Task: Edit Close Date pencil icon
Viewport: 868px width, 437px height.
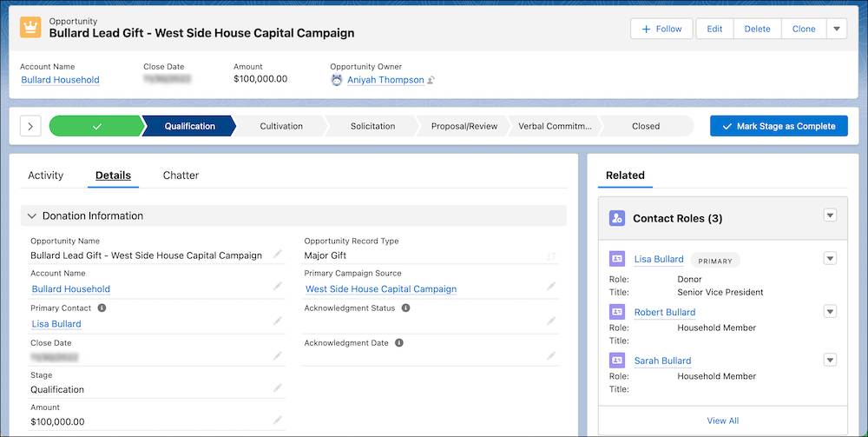Action: pyautogui.click(x=278, y=355)
